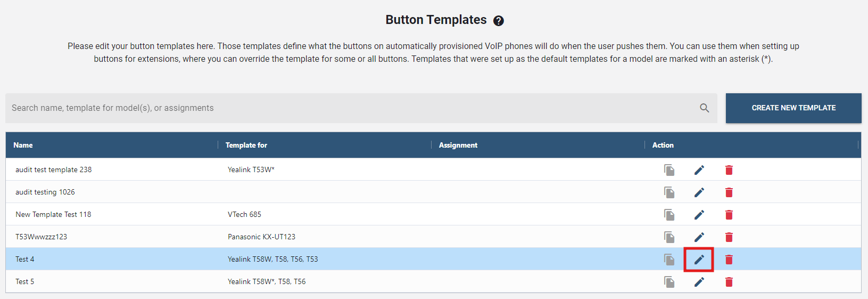Edit the Test 5 template

(x=699, y=282)
